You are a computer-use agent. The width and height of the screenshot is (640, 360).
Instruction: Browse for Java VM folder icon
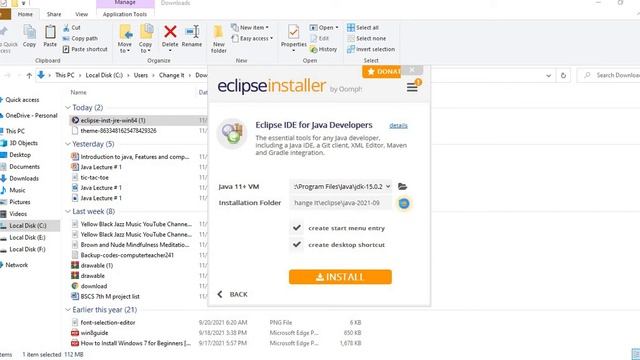click(402, 186)
